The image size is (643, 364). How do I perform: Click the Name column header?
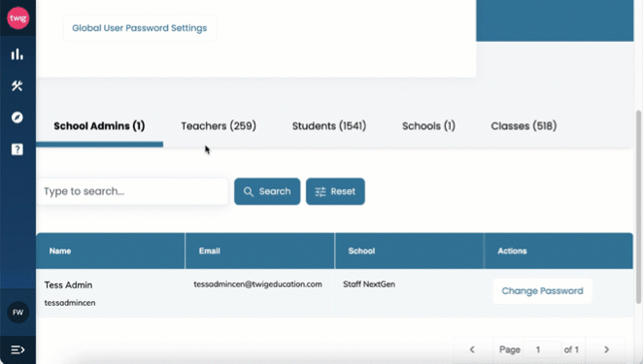(111, 250)
